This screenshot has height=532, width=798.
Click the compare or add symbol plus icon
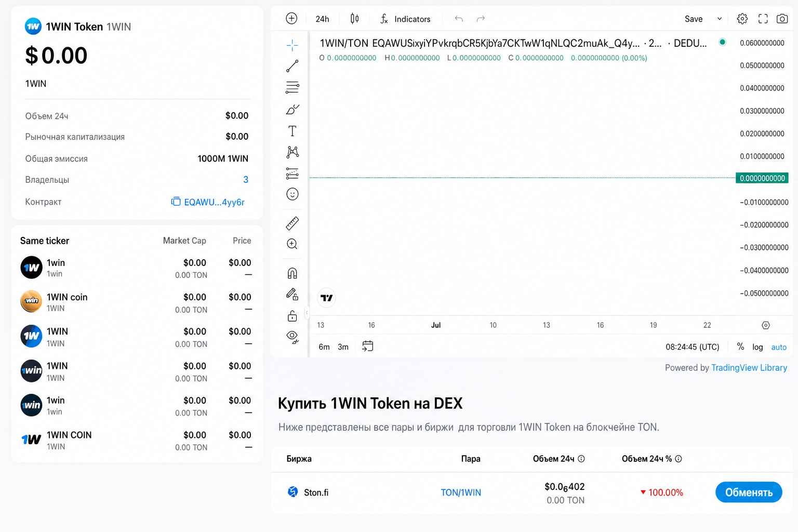(291, 19)
